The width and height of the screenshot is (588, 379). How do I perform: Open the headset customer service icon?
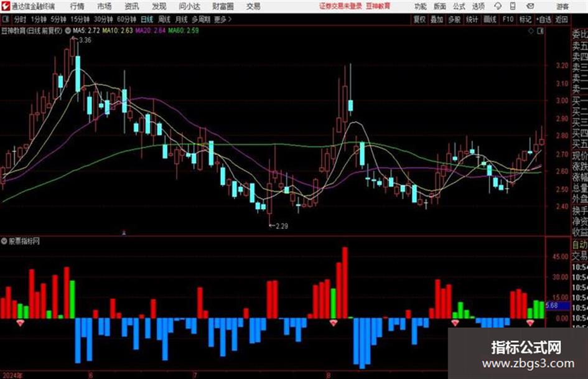498,6
